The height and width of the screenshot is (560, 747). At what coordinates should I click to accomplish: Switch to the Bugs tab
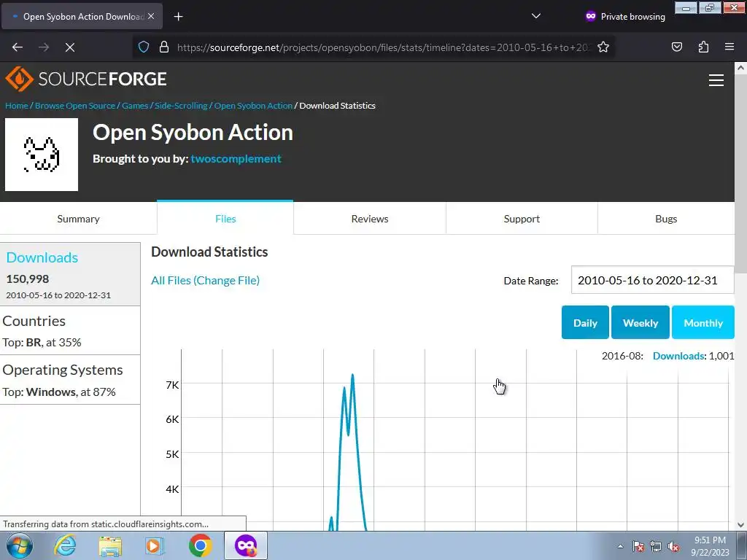point(666,219)
